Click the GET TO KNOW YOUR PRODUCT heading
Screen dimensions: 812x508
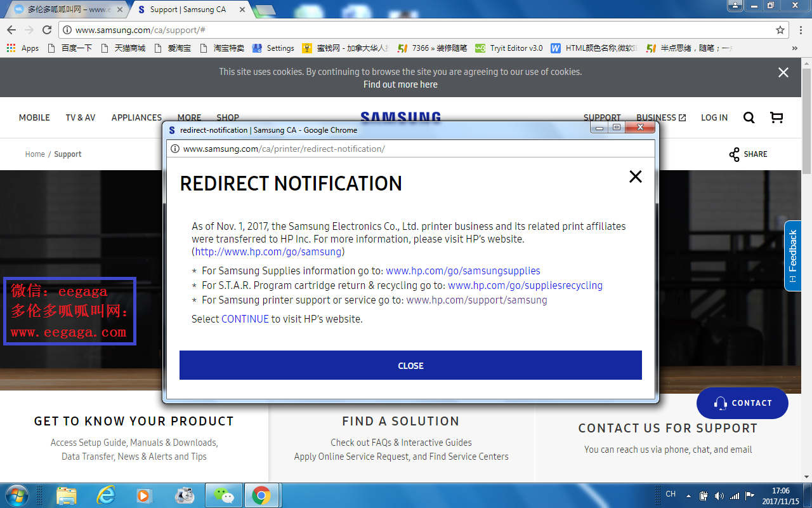[x=134, y=421]
